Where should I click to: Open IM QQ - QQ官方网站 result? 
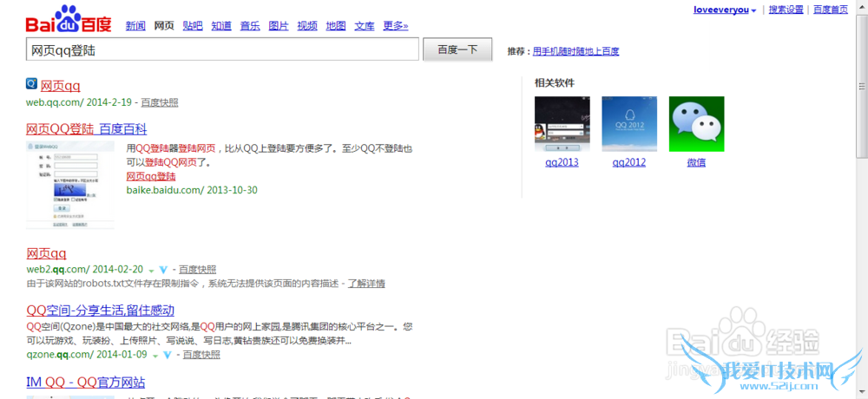pyautogui.click(x=86, y=383)
